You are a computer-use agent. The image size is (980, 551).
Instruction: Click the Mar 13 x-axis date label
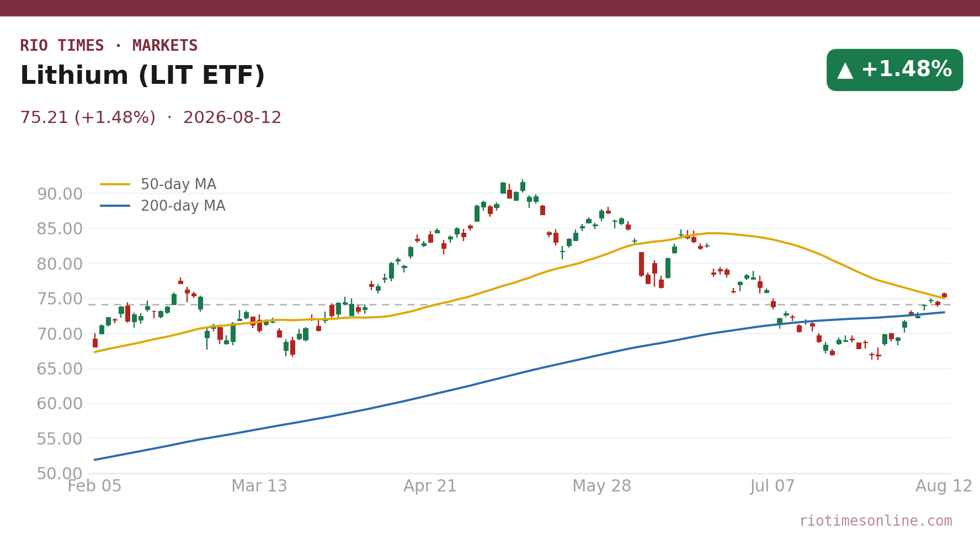(259, 486)
